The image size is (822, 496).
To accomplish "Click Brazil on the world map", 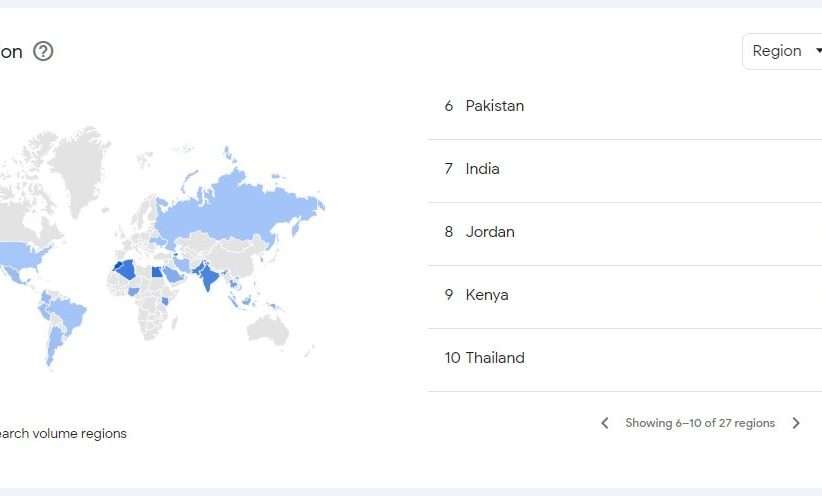I will [68, 313].
